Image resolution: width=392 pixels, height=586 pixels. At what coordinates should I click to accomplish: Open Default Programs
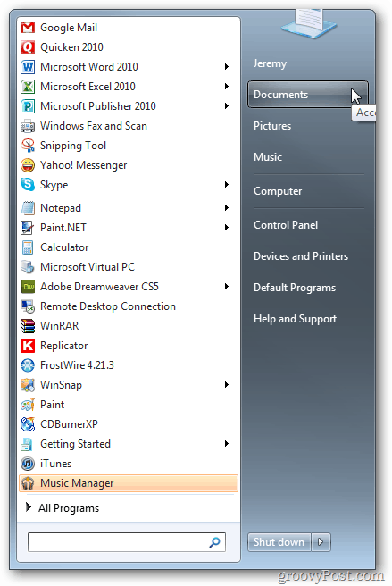[x=295, y=288]
